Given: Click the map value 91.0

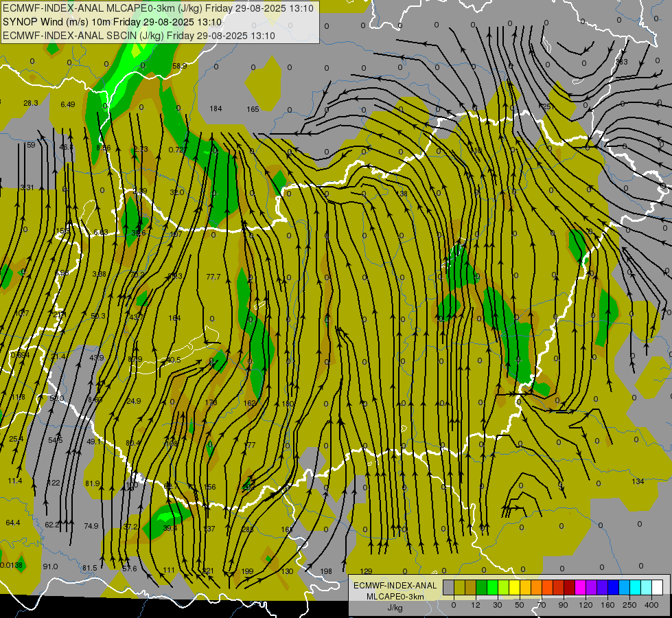Looking at the screenshot, I should coord(50,566).
